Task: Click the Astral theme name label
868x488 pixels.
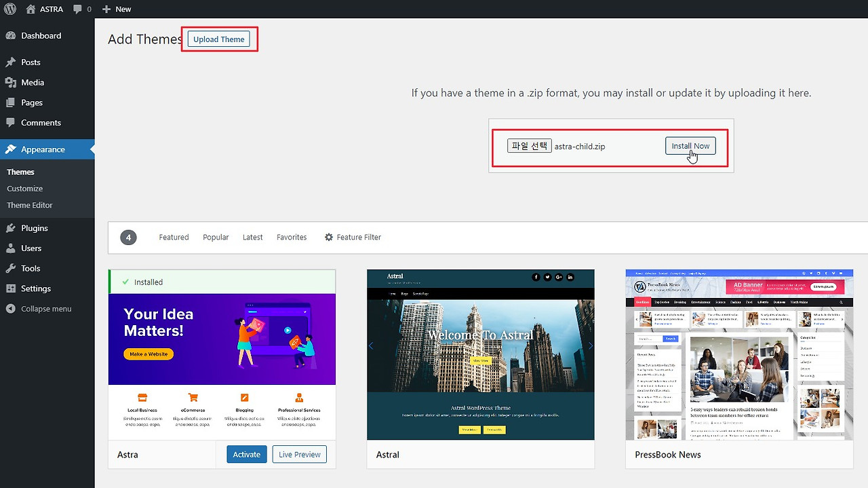Action: click(x=388, y=455)
